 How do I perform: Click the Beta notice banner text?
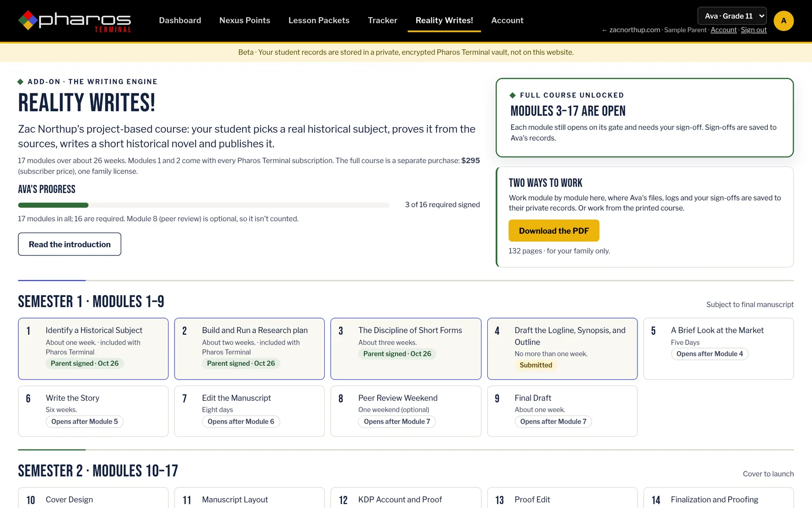tap(406, 52)
